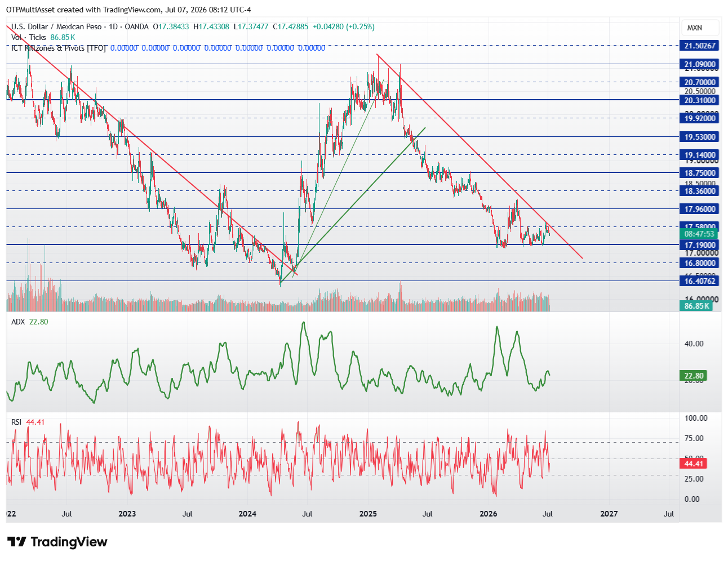Viewport: 728px width, 561px height.
Task: Click the 2027 time axis label
Action: (609, 514)
